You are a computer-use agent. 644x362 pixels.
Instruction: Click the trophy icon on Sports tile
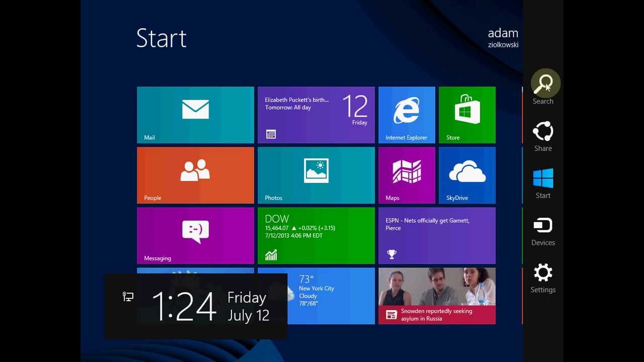(x=391, y=254)
